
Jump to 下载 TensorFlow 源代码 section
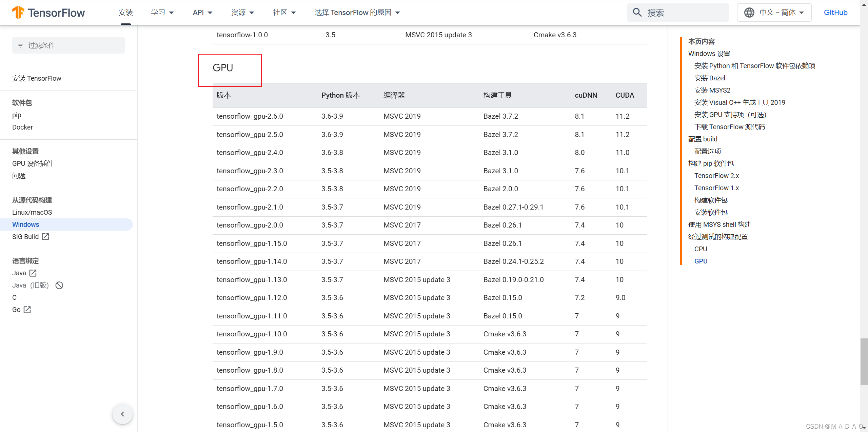730,127
